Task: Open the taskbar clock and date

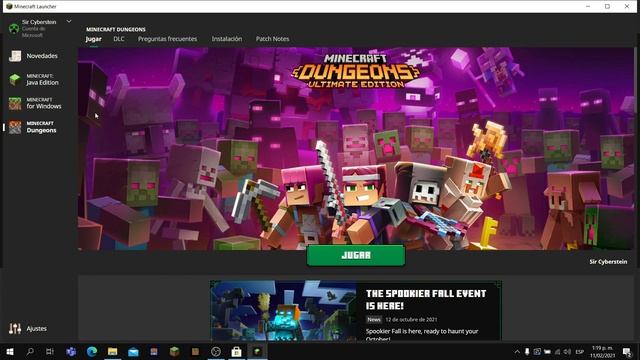Action: click(602, 352)
